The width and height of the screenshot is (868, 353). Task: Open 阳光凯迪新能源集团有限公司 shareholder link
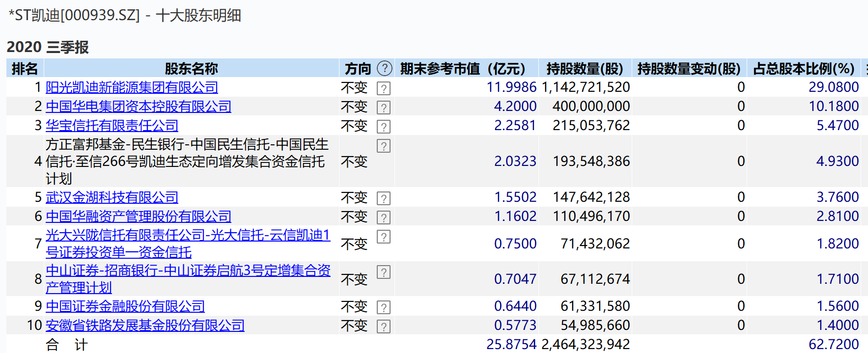point(132,87)
